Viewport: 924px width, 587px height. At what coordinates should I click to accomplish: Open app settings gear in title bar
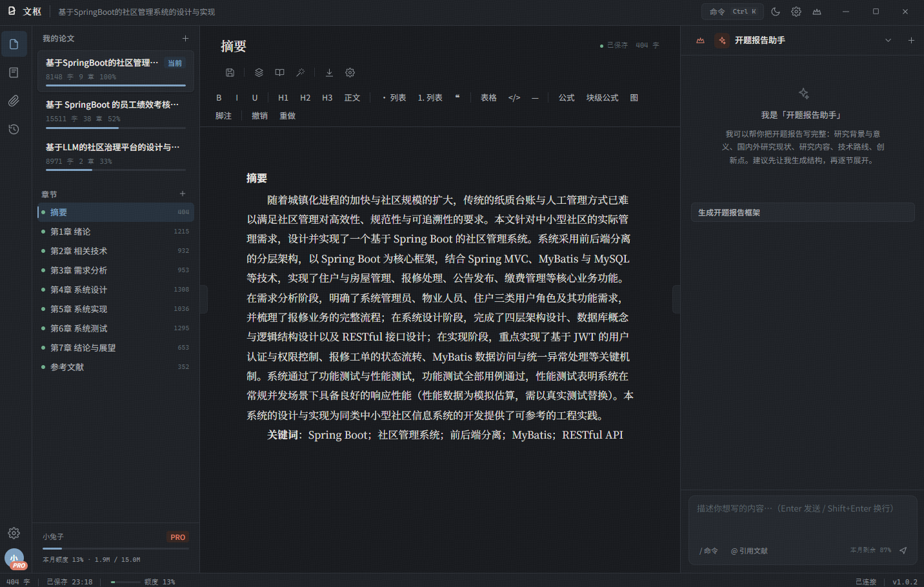[x=796, y=12]
